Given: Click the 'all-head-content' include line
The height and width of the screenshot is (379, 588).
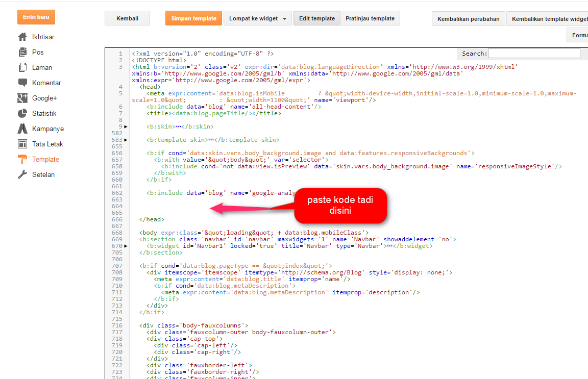Looking at the screenshot, I should click(234, 107).
